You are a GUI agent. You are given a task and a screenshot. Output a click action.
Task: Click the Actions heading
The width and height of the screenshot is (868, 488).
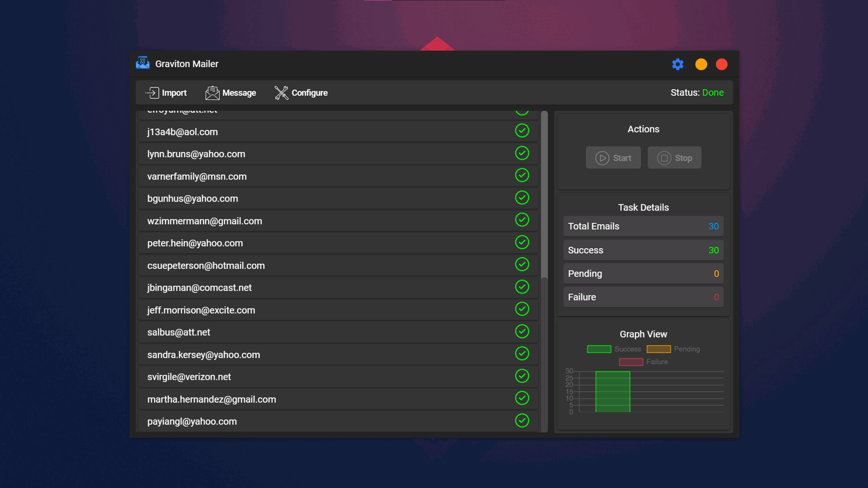click(x=643, y=129)
